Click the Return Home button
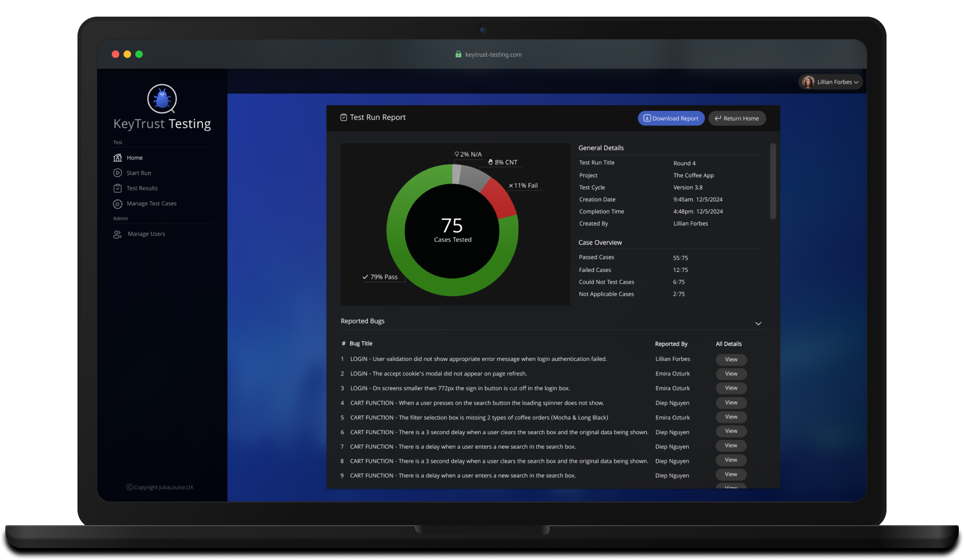 point(737,118)
